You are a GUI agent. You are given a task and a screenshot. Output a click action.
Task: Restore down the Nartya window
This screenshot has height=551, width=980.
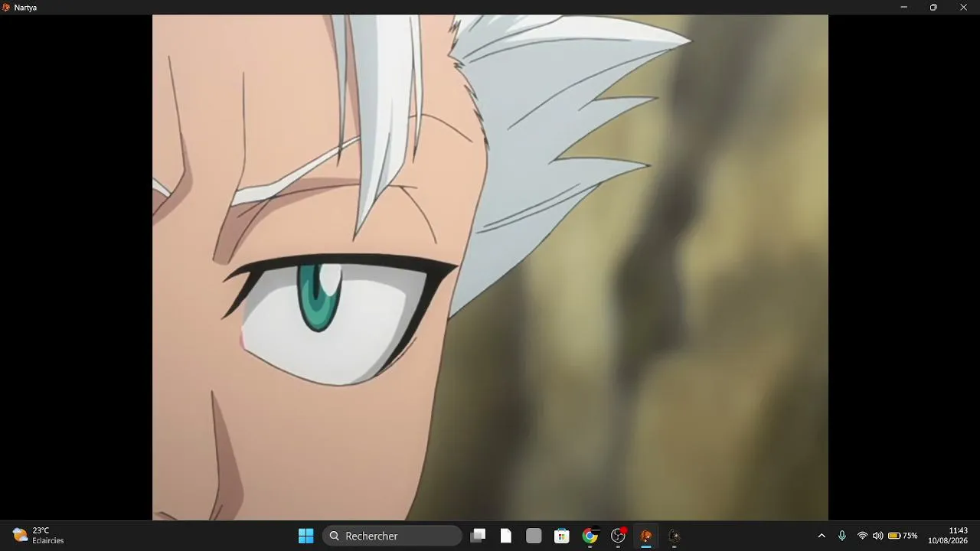pos(933,7)
